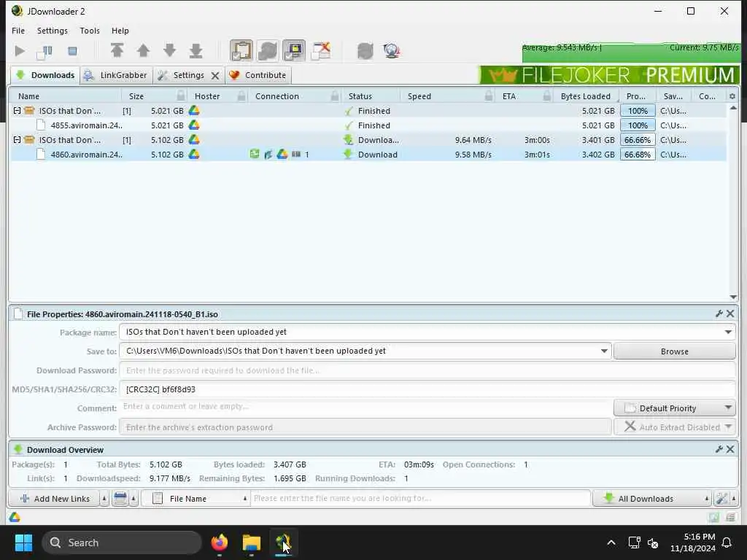Viewport: 747px width, 560px height.
Task: Open File Properties panel wrench settings
Action: coord(719,314)
